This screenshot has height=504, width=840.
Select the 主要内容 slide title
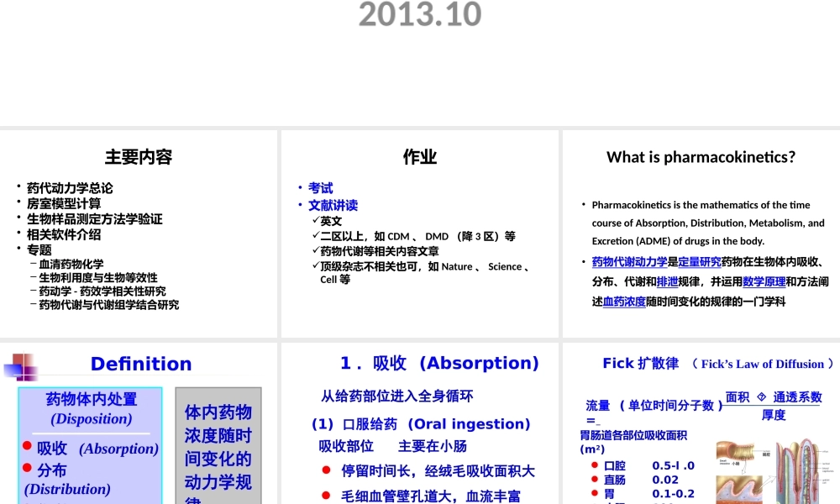coord(139,157)
